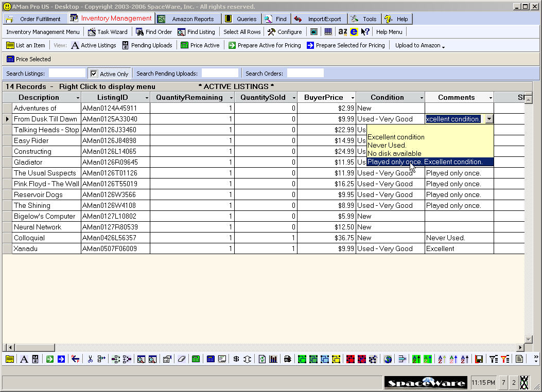The height and width of the screenshot is (392, 542).
Task: Open the Task Wizard
Action: (108, 32)
